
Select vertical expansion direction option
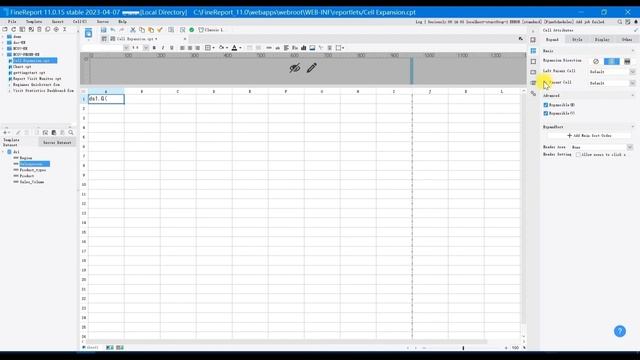coord(611,61)
